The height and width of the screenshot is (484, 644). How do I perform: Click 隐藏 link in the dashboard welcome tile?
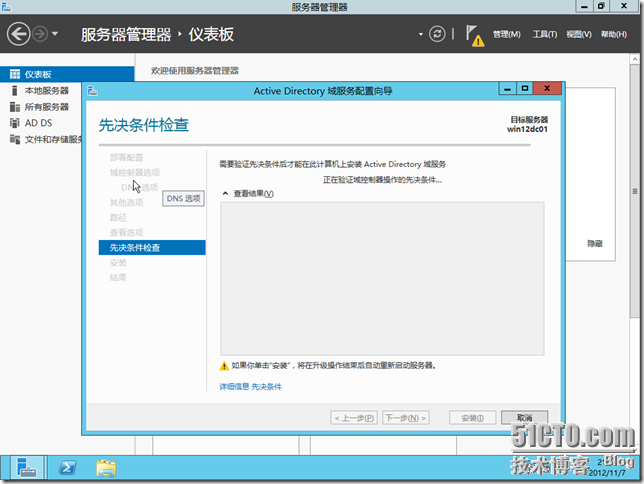pyautogui.click(x=594, y=244)
